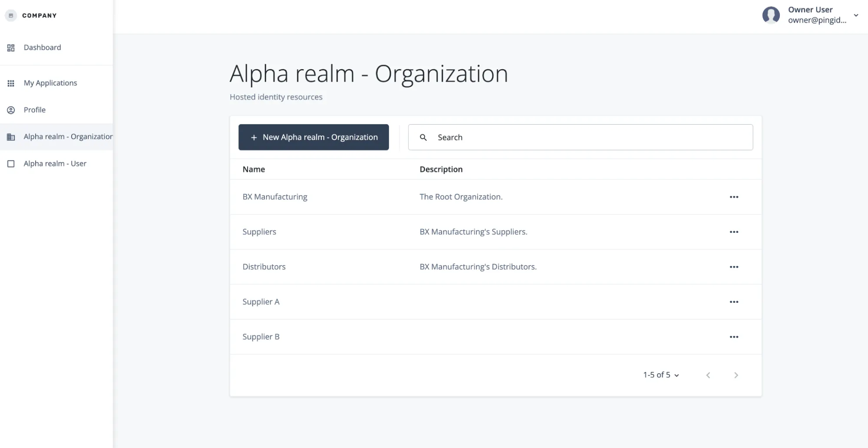Click the Organization building icon in sidebar
Screen dimensions: 868x448
pos(11,137)
